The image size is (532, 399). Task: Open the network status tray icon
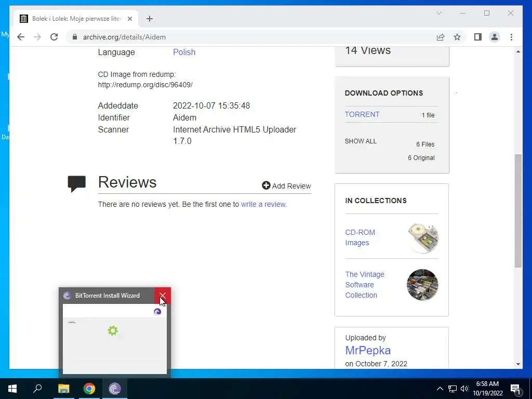coord(453,389)
